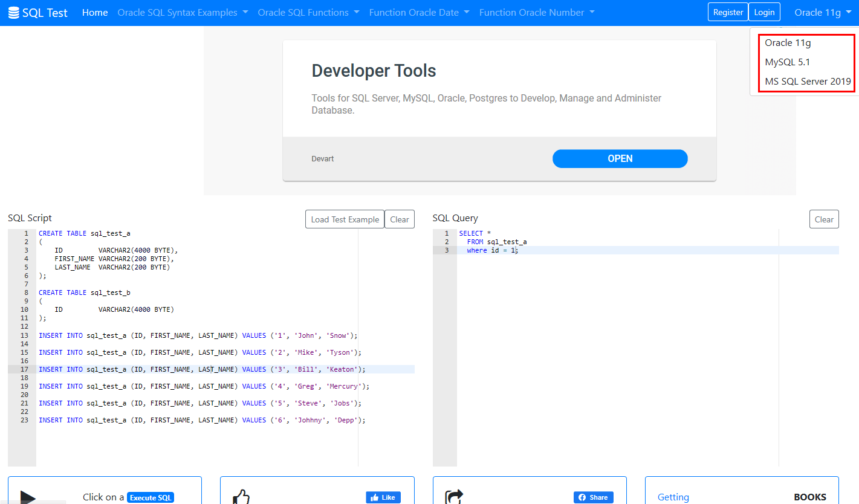Open the Home page link
Image resolution: width=859 pixels, height=504 pixels.
click(x=95, y=12)
